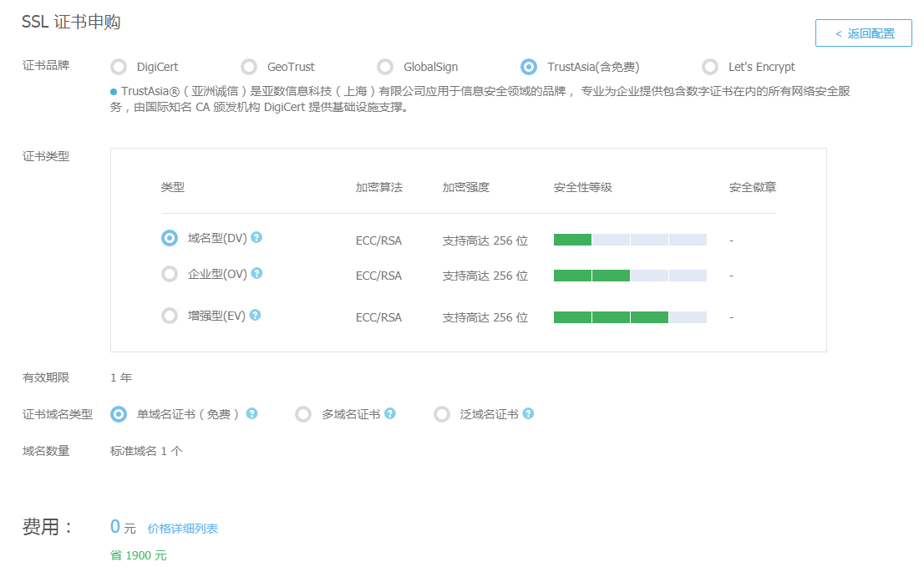Click the 返回配置 button
924x567 pixels.
[864, 33]
